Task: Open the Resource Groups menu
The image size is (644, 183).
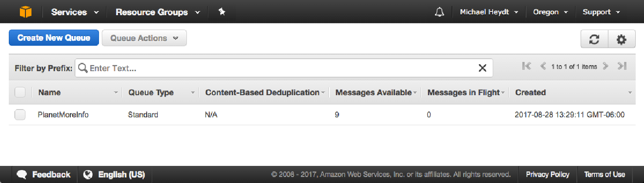Action: coord(158,12)
